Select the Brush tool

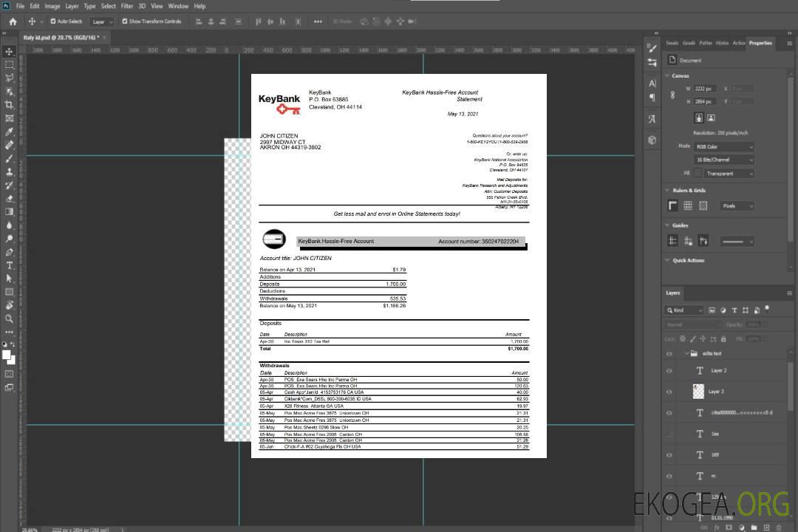tap(9, 158)
